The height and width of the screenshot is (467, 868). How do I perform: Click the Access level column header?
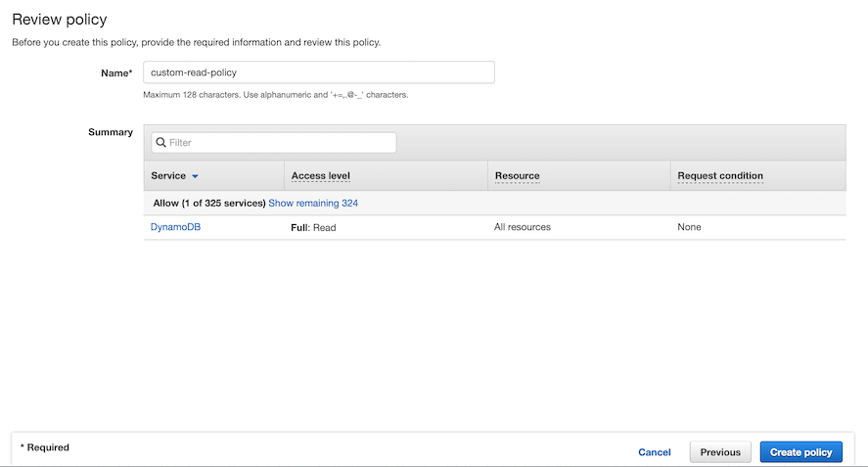pos(321,176)
